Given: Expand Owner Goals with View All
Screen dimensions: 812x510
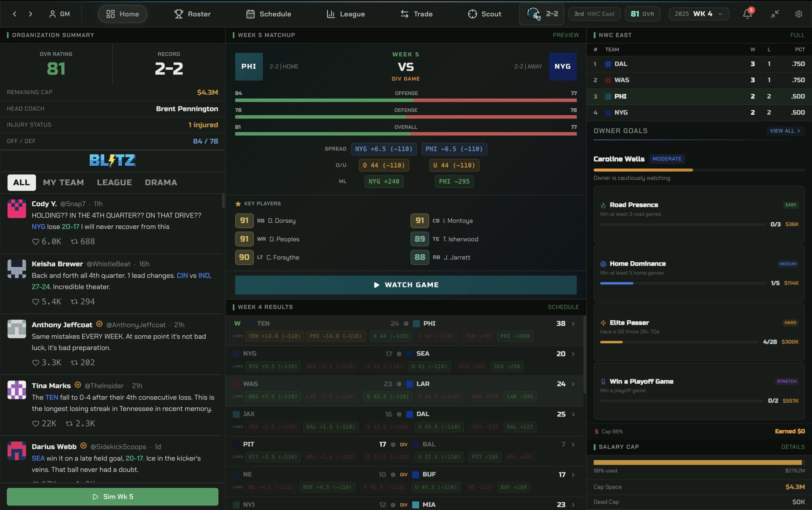Looking at the screenshot, I should 785,131.
